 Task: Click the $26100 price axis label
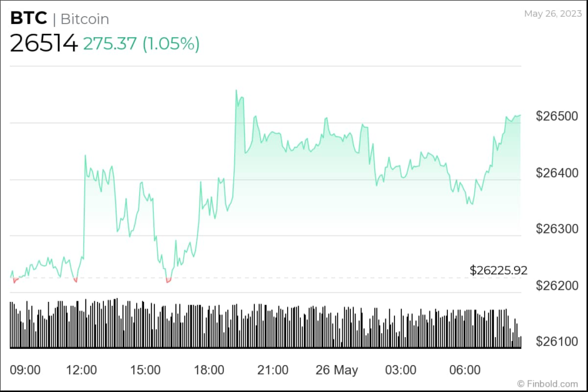pyautogui.click(x=556, y=342)
